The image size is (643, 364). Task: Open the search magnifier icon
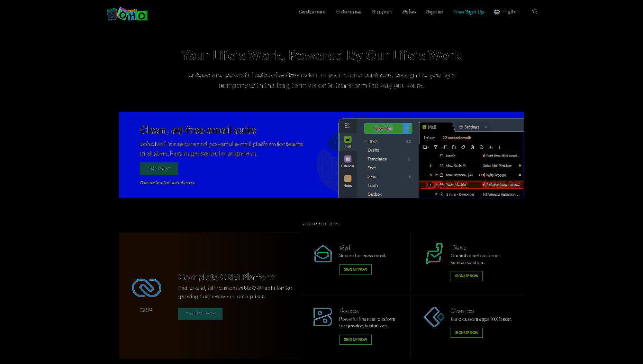click(535, 11)
